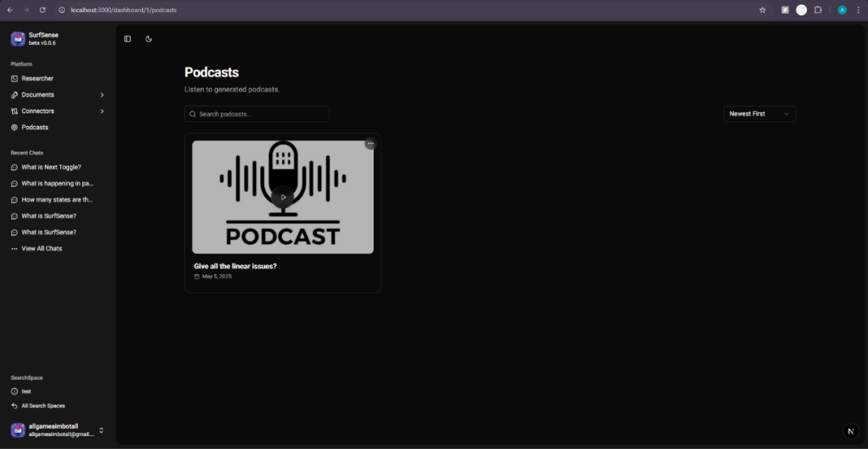The width and height of the screenshot is (868, 449).
Task: Select the test search space
Action: coord(26,391)
